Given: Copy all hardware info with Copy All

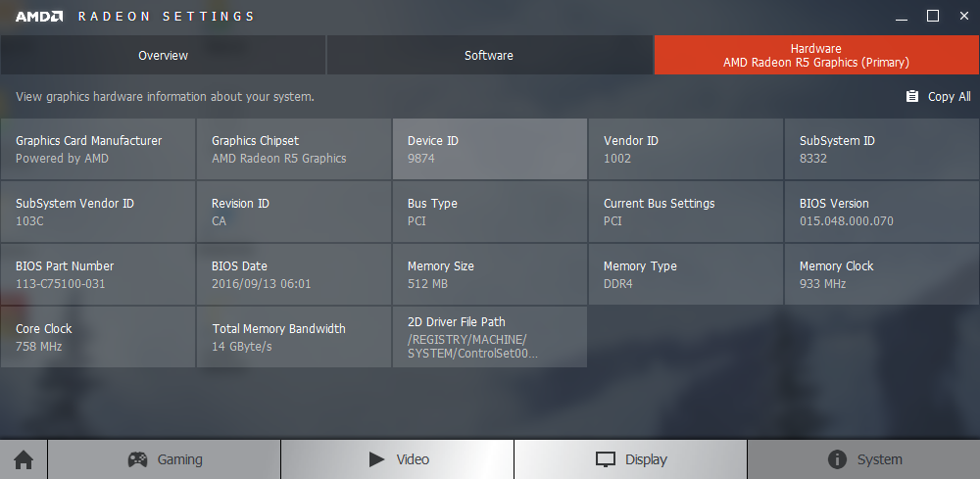Looking at the screenshot, I should [938, 96].
